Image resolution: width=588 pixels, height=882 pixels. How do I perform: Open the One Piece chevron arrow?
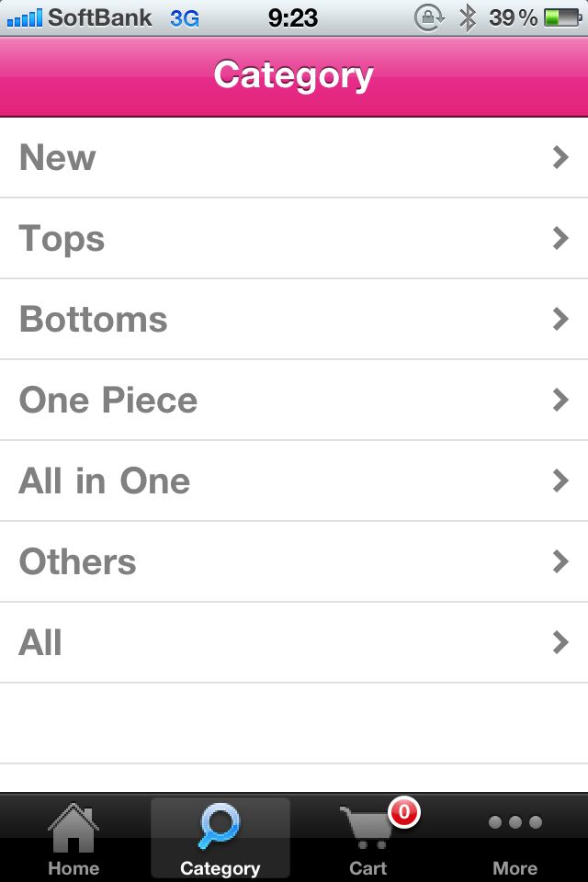pos(560,400)
